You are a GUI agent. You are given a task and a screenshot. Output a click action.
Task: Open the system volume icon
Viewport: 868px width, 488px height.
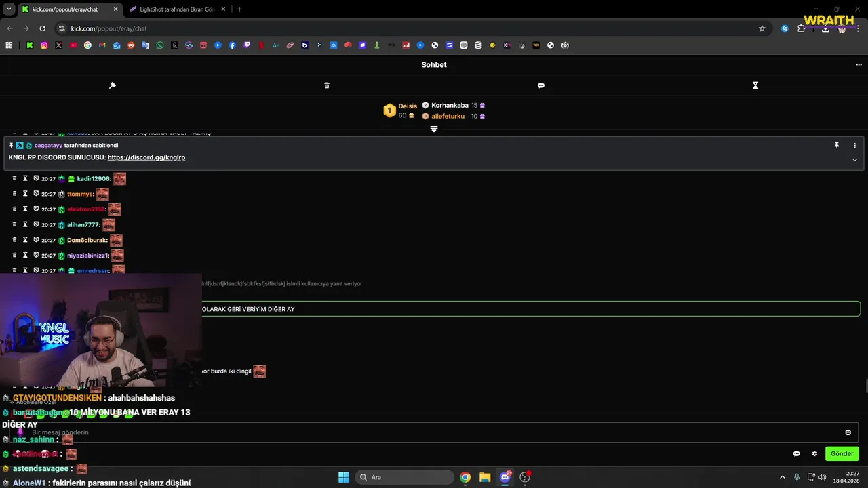(x=822, y=477)
